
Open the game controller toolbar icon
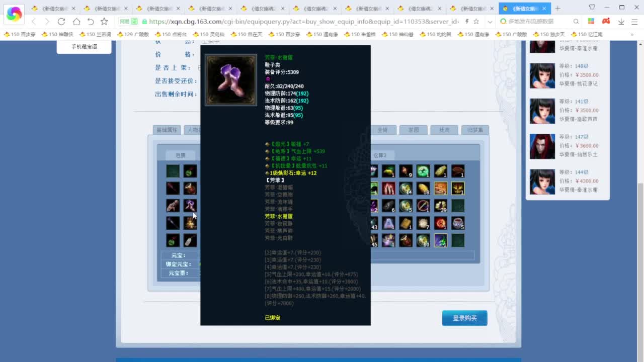click(606, 22)
